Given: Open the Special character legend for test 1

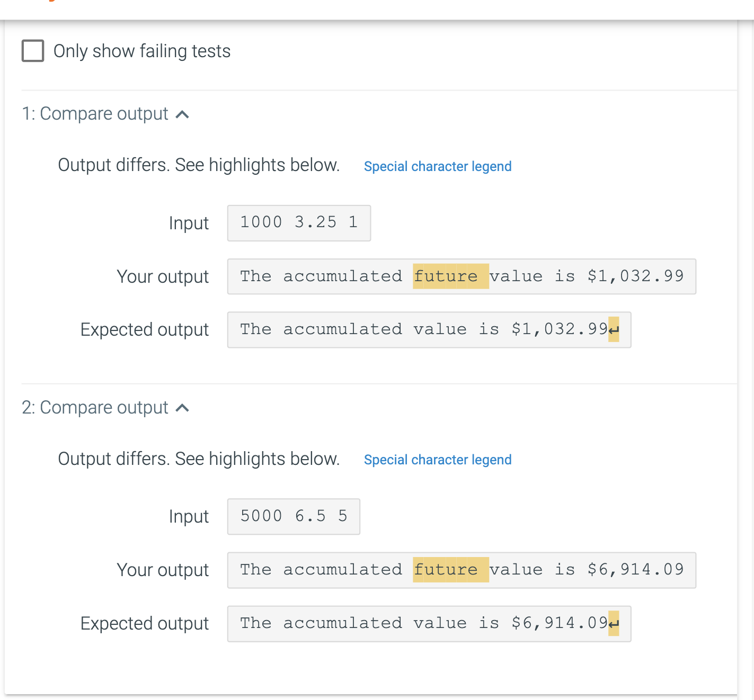Looking at the screenshot, I should pyautogui.click(x=437, y=166).
